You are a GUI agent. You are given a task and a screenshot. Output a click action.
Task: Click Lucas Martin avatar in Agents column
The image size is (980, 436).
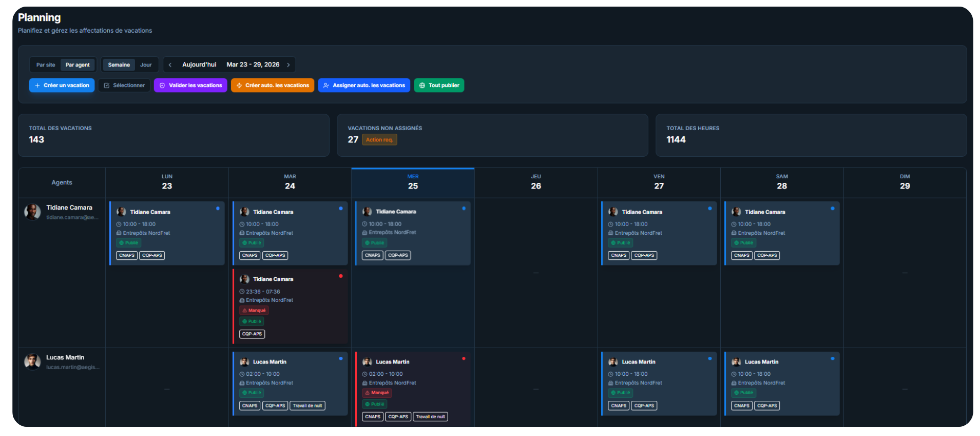pos(33,361)
